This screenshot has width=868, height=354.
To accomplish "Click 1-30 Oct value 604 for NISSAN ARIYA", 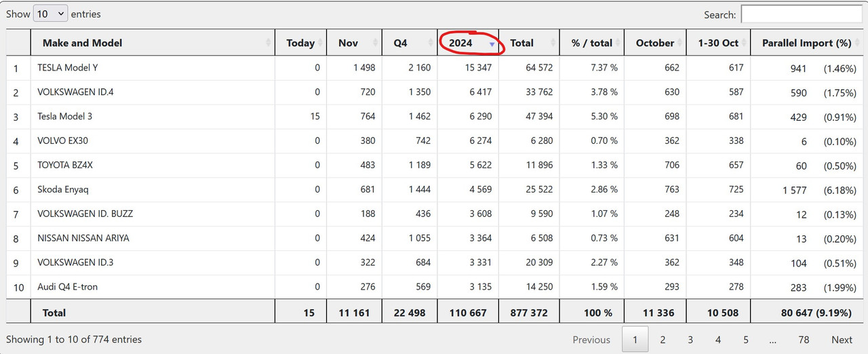I will click(736, 238).
